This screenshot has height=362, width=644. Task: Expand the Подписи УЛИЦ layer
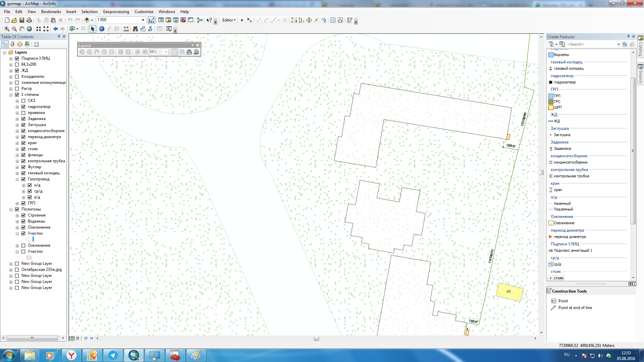pyautogui.click(x=11, y=59)
